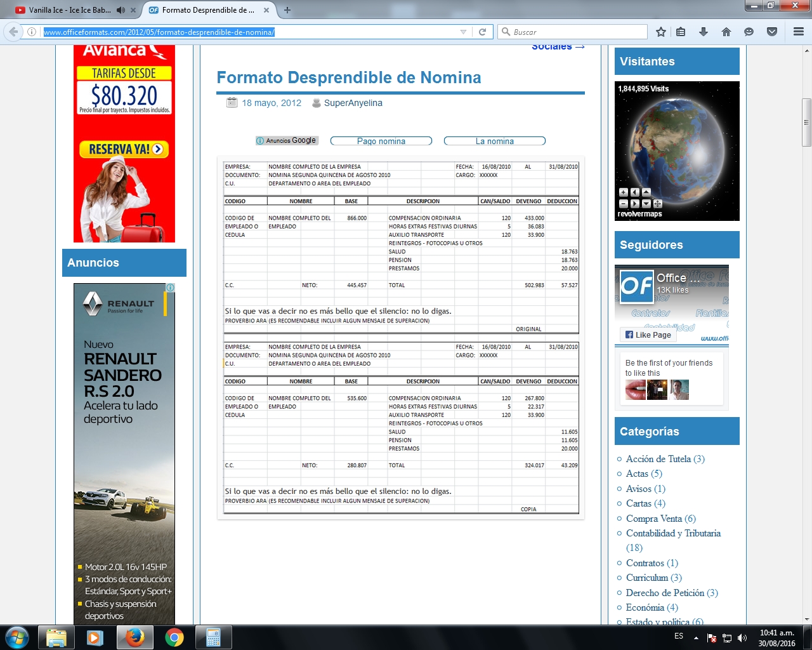This screenshot has height=650, width=812.
Task: Show bookmarks with the clipboard icon
Action: point(681,31)
